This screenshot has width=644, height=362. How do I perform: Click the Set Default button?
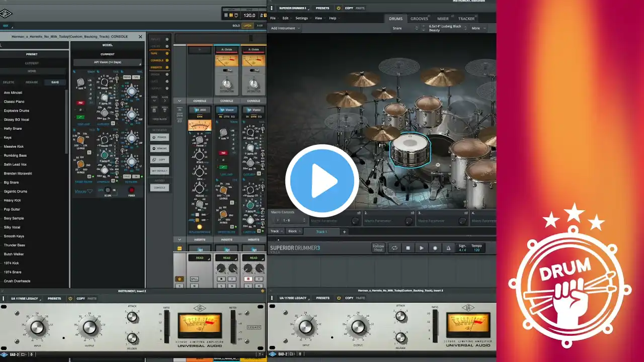[x=159, y=170]
